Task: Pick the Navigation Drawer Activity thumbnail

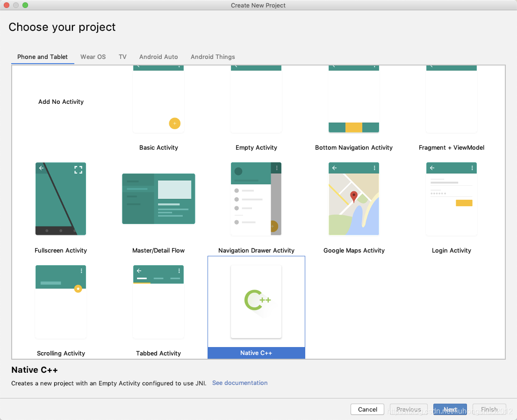Action: click(256, 199)
